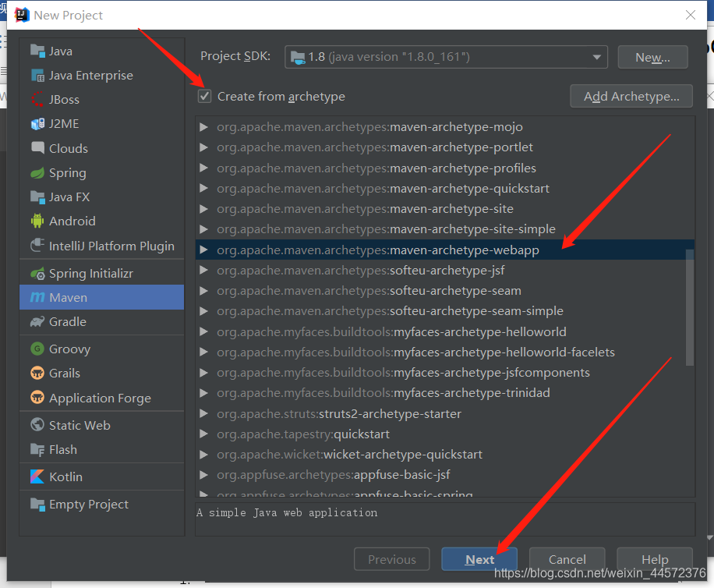Select the Flash project type icon

[x=37, y=449]
